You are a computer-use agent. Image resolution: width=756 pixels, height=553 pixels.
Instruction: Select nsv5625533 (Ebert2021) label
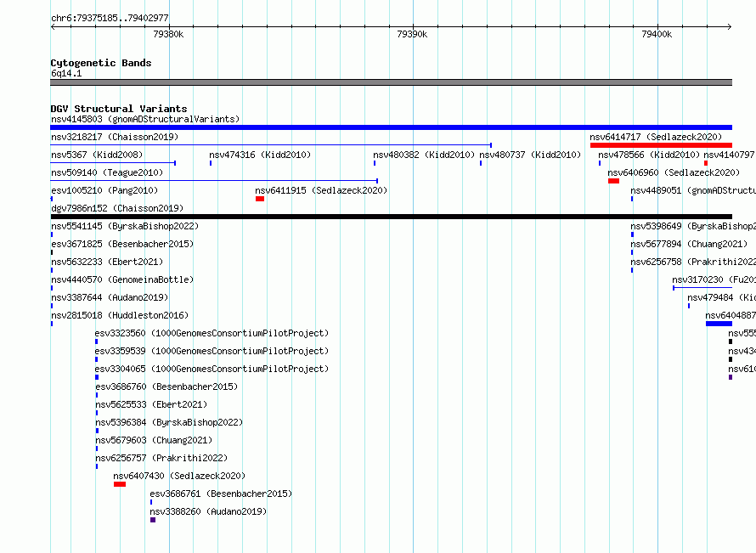pyautogui.click(x=151, y=404)
